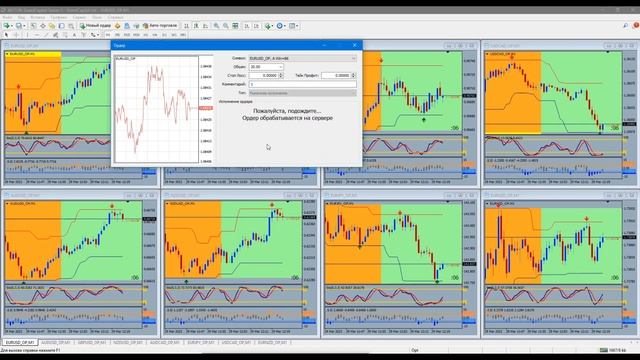The height and width of the screenshot is (360, 640).
Task: Open the Символ dropdown in order dialog
Action: click(302, 58)
